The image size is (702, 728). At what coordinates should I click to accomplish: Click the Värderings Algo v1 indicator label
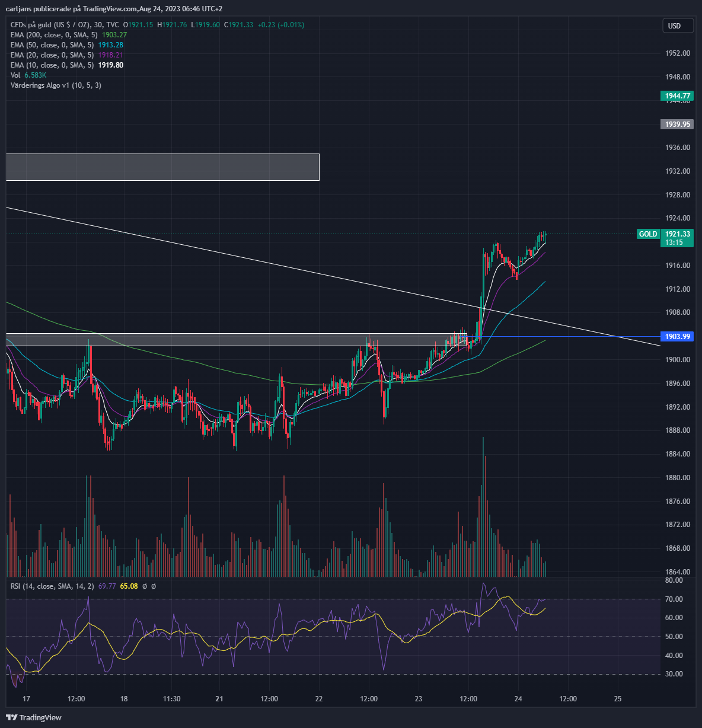[56, 85]
